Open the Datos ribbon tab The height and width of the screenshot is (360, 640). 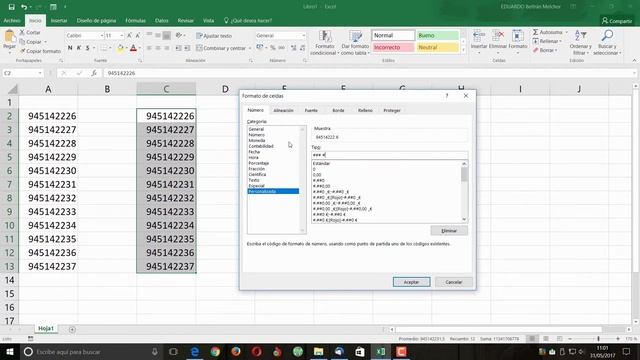point(162,20)
